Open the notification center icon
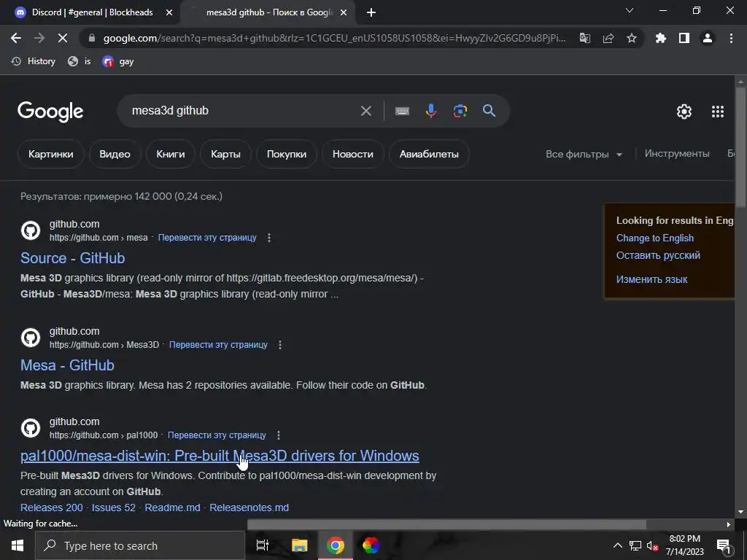The width and height of the screenshot is (747, 560). 724,545
